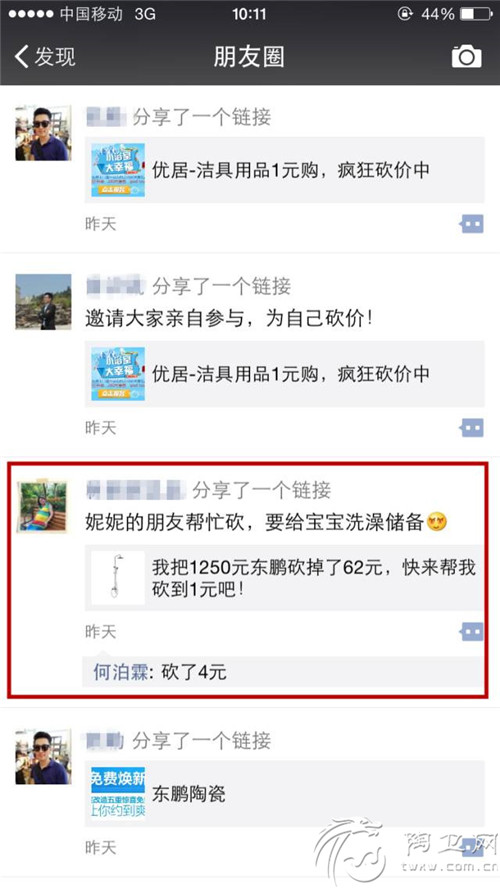This screenshot has height=889, width=500.
Task: Tap the 免费焕新 thumbnail image
Action: click(118, 794)
